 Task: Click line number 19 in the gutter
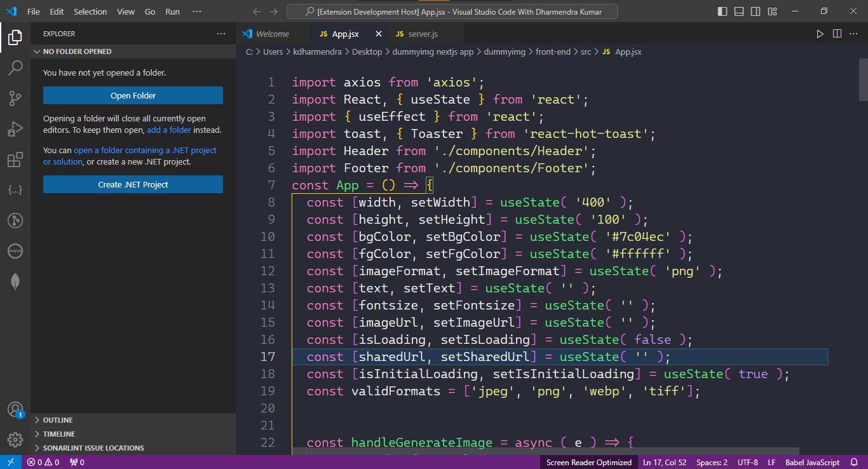(x=268, y=391)
